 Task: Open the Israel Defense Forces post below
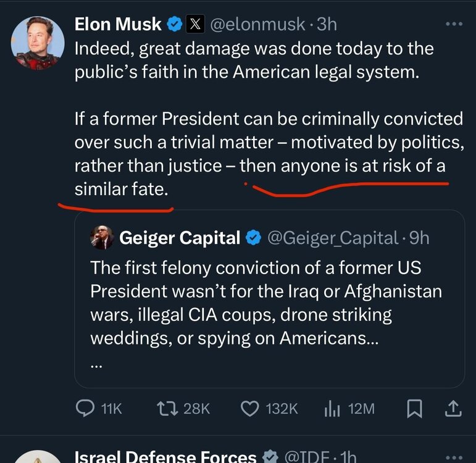tap(165, 457)
